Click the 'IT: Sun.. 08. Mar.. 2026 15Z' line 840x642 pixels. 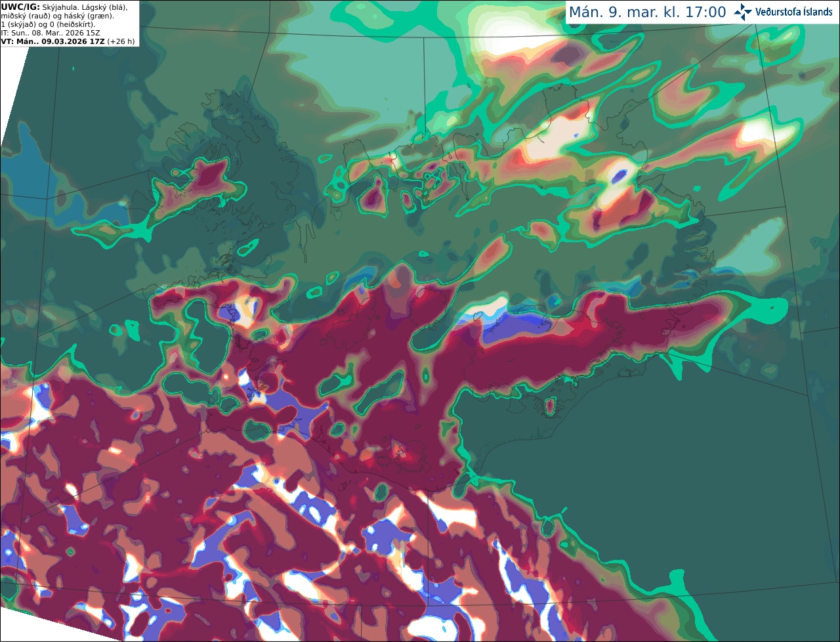[51, 33]
